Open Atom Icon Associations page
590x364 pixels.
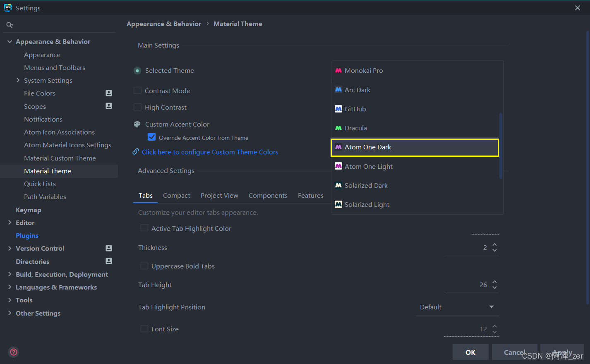59,132
